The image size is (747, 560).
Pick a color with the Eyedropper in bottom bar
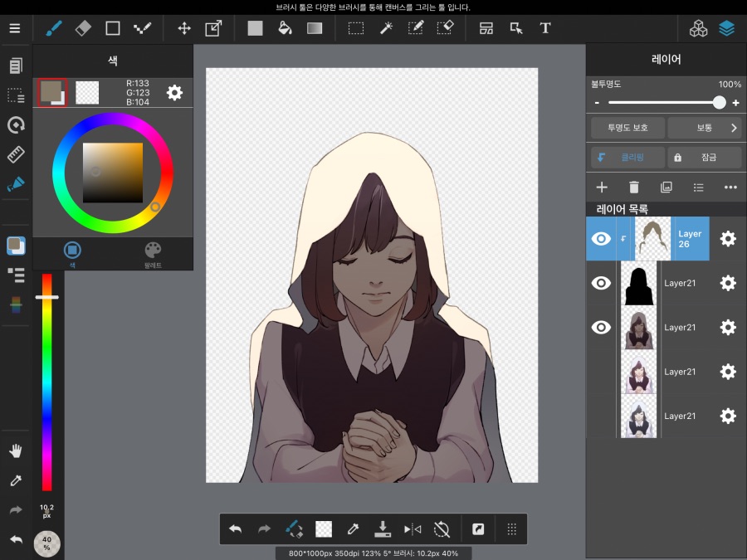353,528
